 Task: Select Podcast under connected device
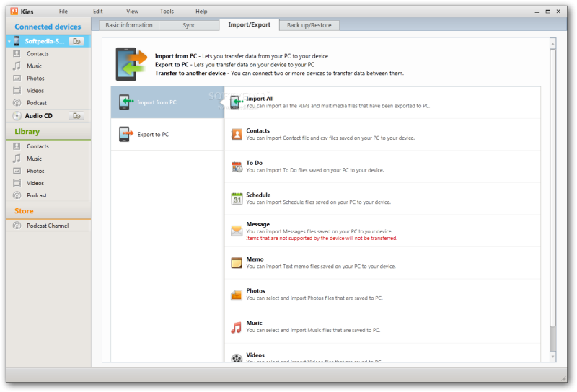[37, 103]
